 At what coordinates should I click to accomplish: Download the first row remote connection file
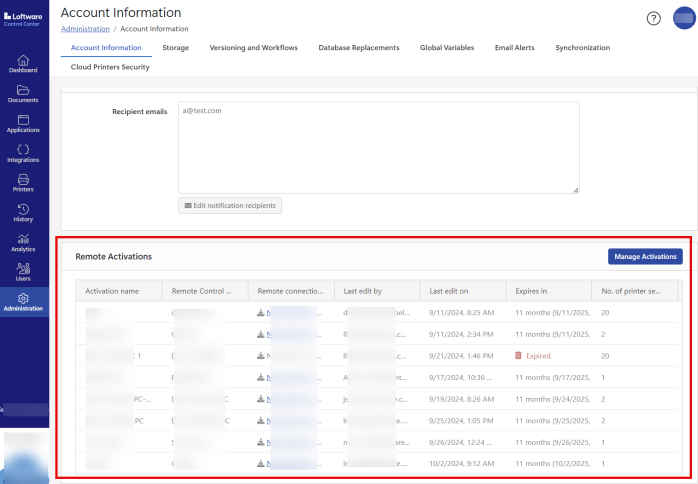(x=262, y=313)
